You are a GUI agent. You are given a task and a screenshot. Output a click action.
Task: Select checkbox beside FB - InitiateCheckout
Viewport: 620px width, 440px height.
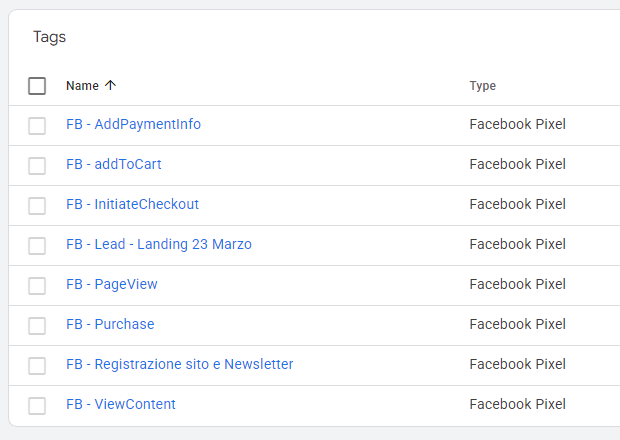(x=37, y=206)
